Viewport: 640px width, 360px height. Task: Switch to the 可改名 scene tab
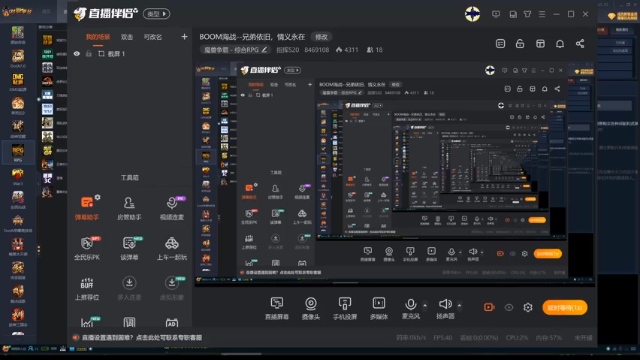[153, 37]
